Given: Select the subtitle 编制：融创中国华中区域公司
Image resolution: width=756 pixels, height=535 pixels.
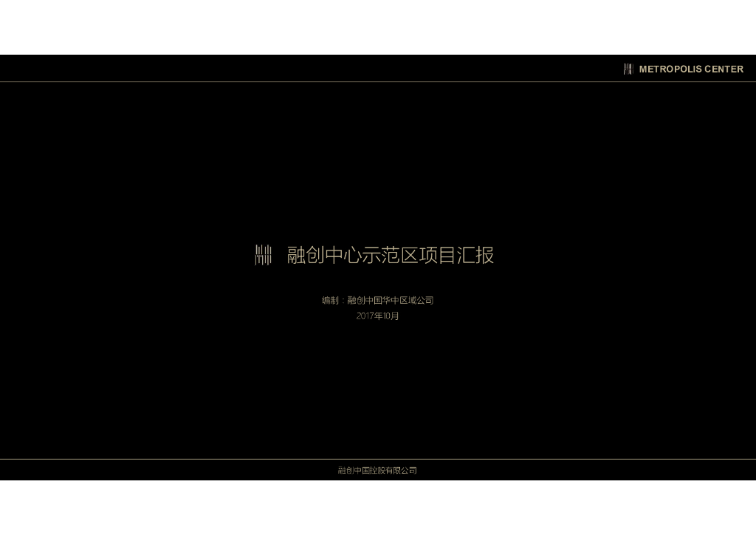Looking at the screenshot, I should tap(377, 299).
